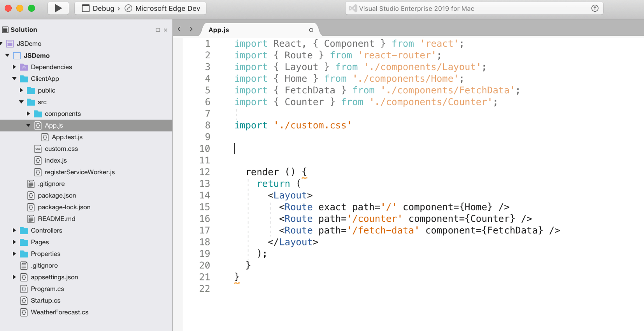Click the Visual Studio search status bar
Image resolution: width=644 pixels, height=331 pixels.
tap(467, 8)
